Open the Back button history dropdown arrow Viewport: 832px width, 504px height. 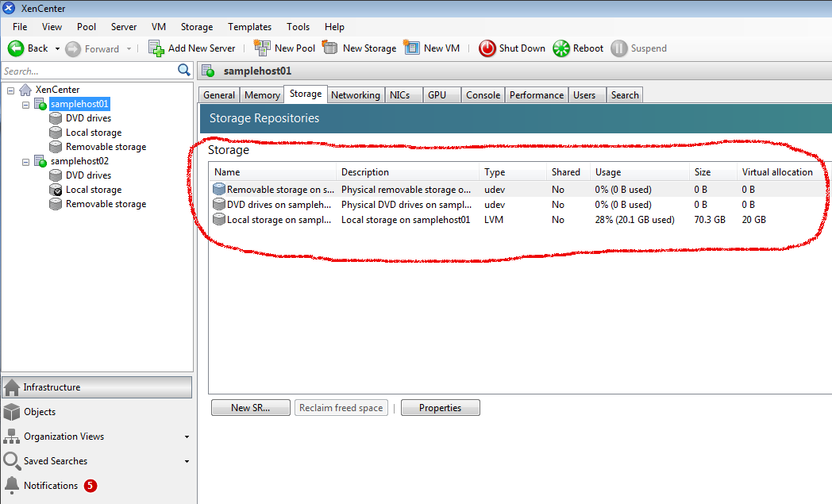57,48
